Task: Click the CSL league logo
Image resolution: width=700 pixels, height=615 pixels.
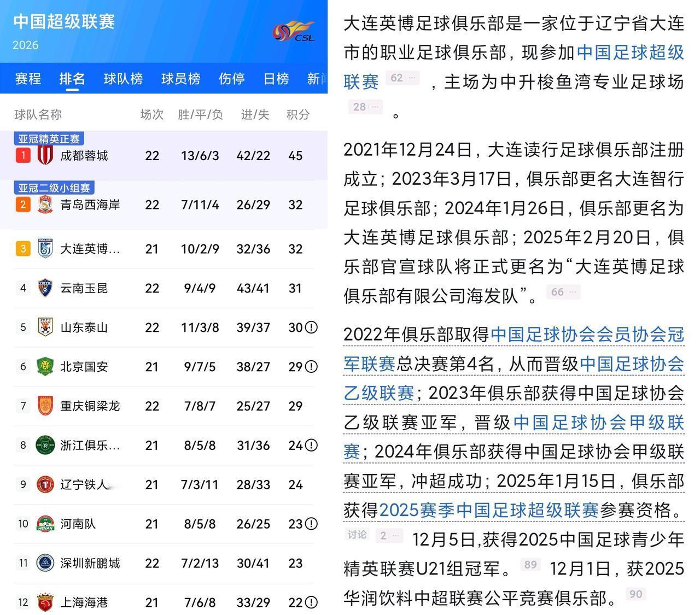Action: pos(294,31)
